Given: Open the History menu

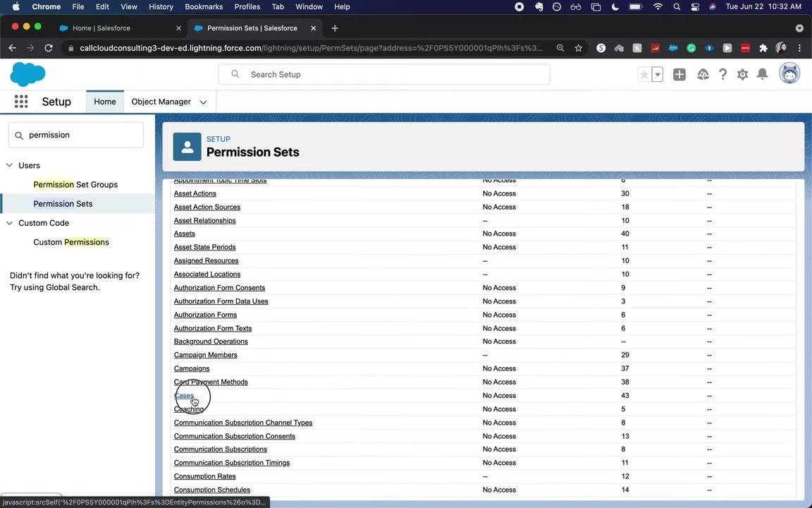Looking at the screenshot, I should (x=161, y=7).
